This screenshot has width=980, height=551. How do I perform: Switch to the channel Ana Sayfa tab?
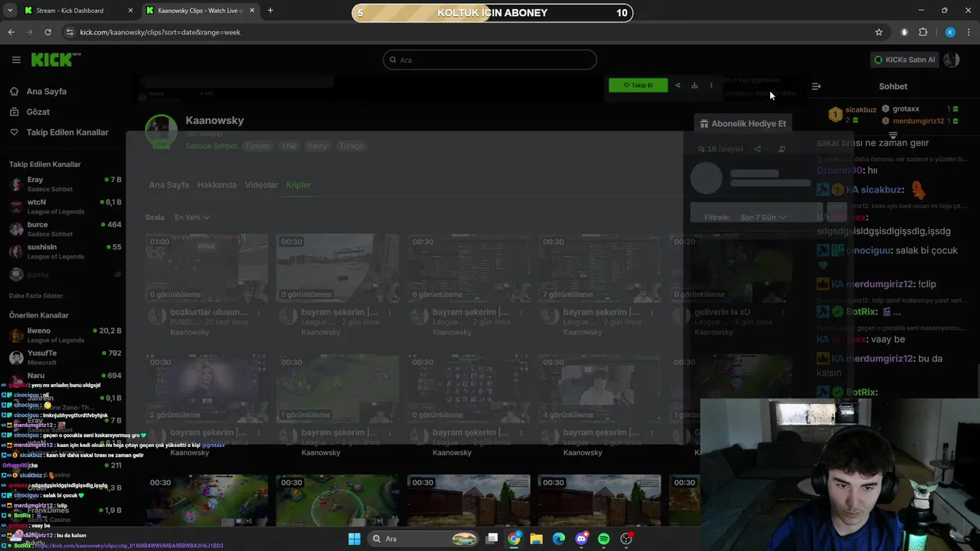[x=169, y=185]
